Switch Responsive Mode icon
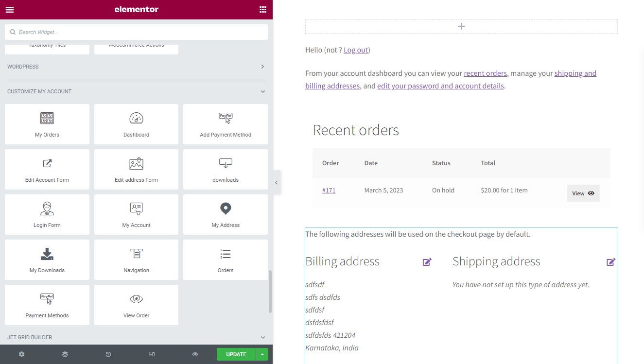Image resolution: width=644 pixels, height=364 pixels. tap(152, 354)
